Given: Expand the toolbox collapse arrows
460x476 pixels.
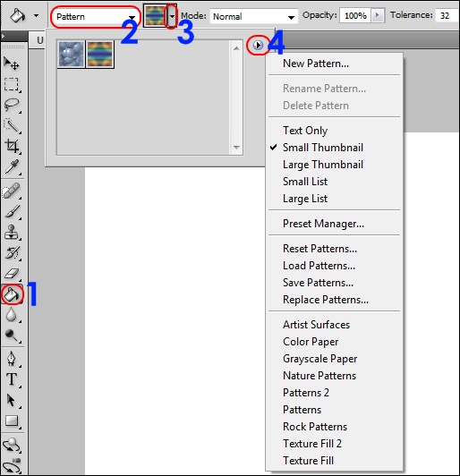Looking at the screenshot, I should pyautogui.click(x=3, y=36).
